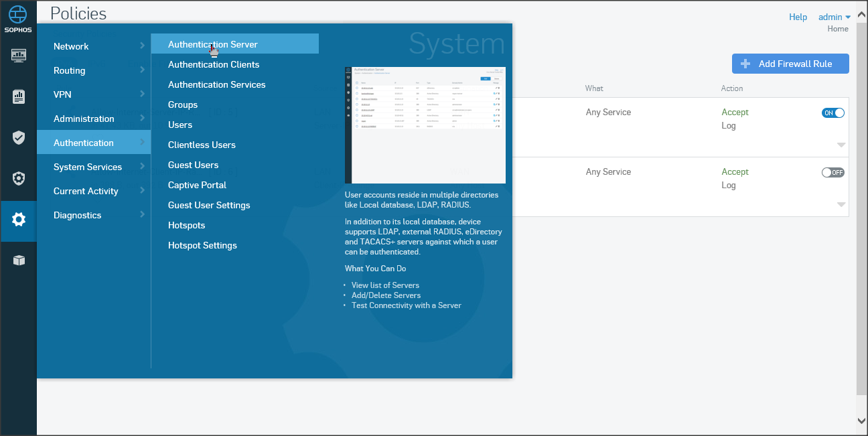Open Hotspot Settings from the submenu
Image resolution: width=868 pixels, height=436 pixels.
(x=202, y=245)
